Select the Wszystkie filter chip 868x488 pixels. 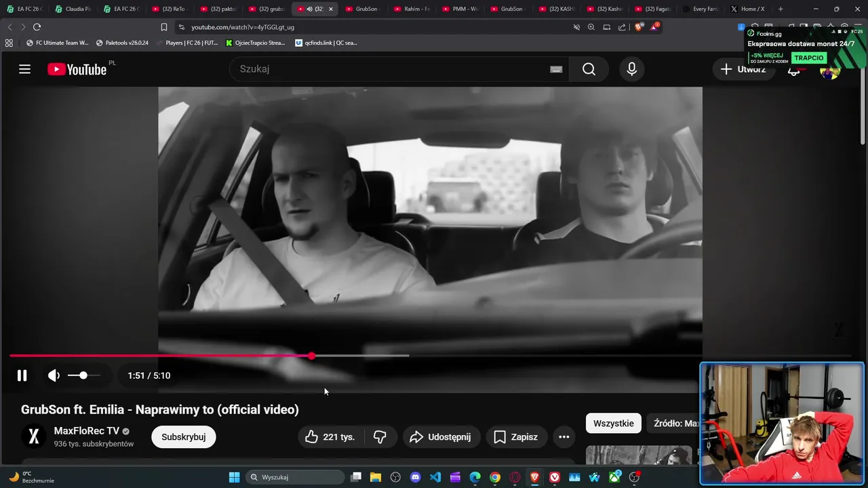point(614,424)
